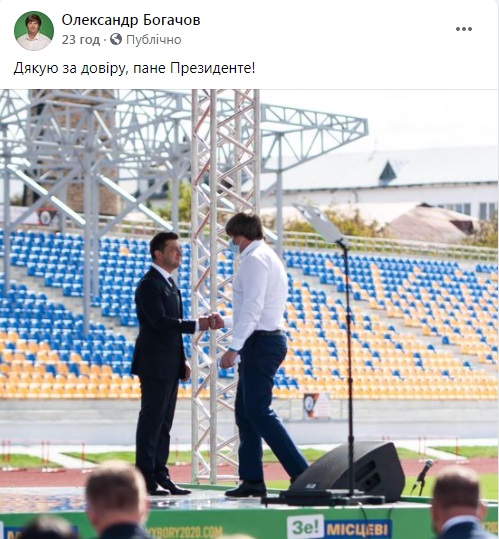Select the post text 'Дякую за довіру'
Screen dimensions: 499x539
coord(69,68)
